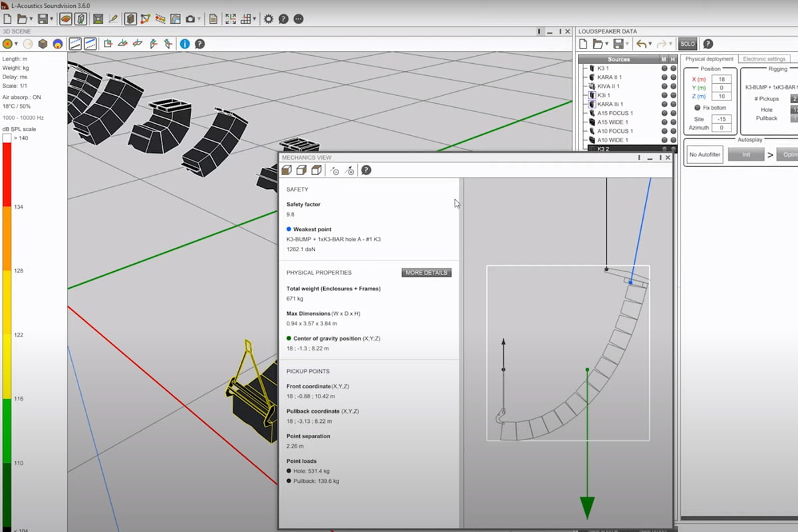Click the Init autosplay button
Screen dimensions: 798x532
[745, 155]
